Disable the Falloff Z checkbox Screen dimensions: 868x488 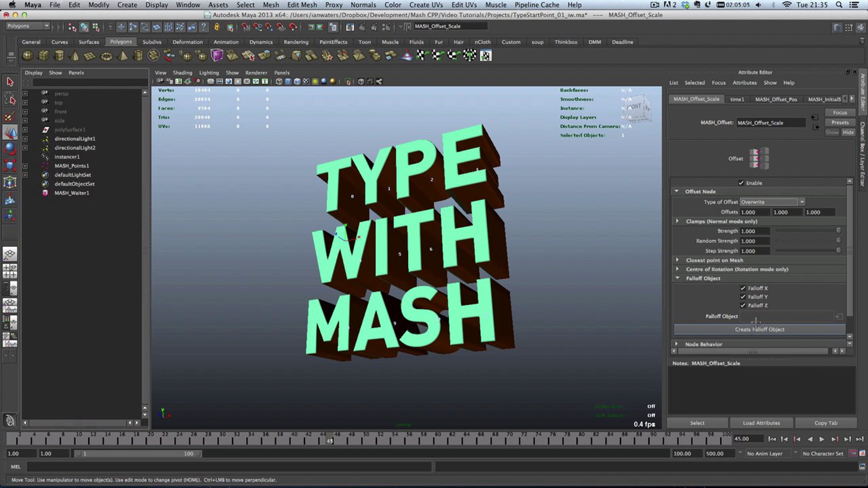(743, 305)
